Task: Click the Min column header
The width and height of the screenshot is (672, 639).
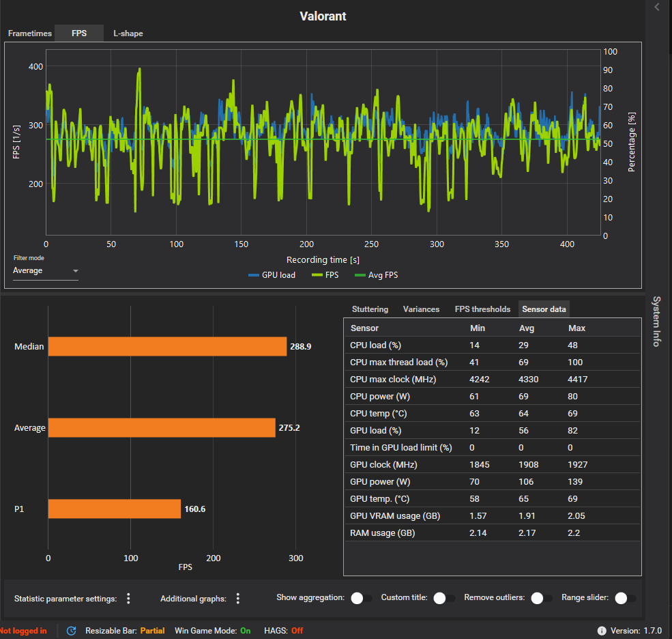Action: [478, 328]
